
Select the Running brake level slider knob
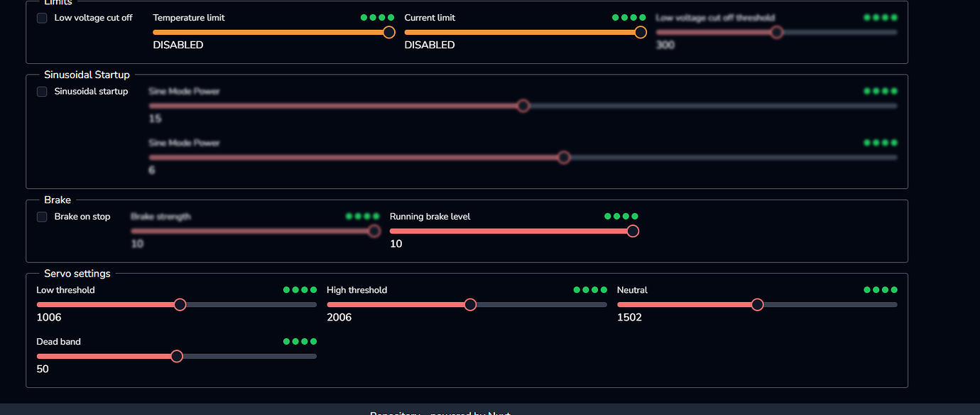632,231
